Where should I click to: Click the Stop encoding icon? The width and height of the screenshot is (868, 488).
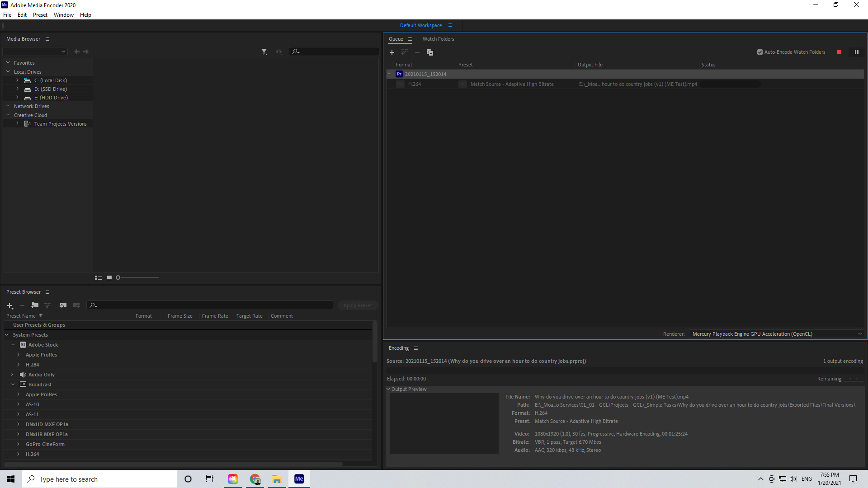pos(839,52)
